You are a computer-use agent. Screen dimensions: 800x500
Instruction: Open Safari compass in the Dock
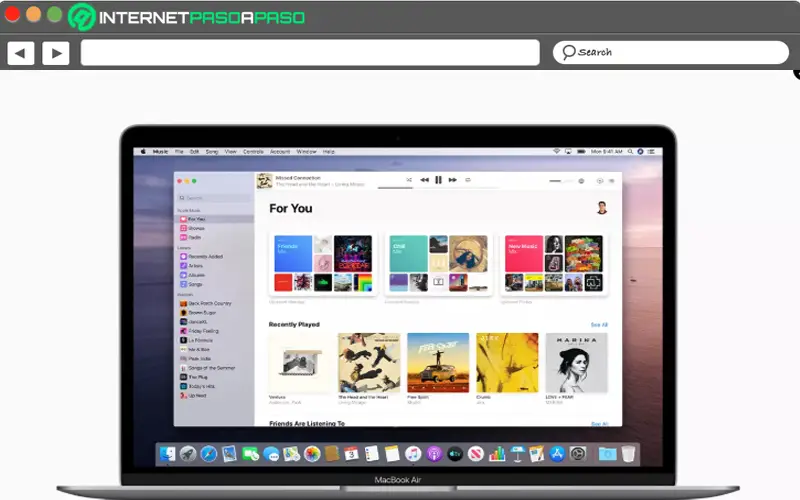tap(209, 454)
